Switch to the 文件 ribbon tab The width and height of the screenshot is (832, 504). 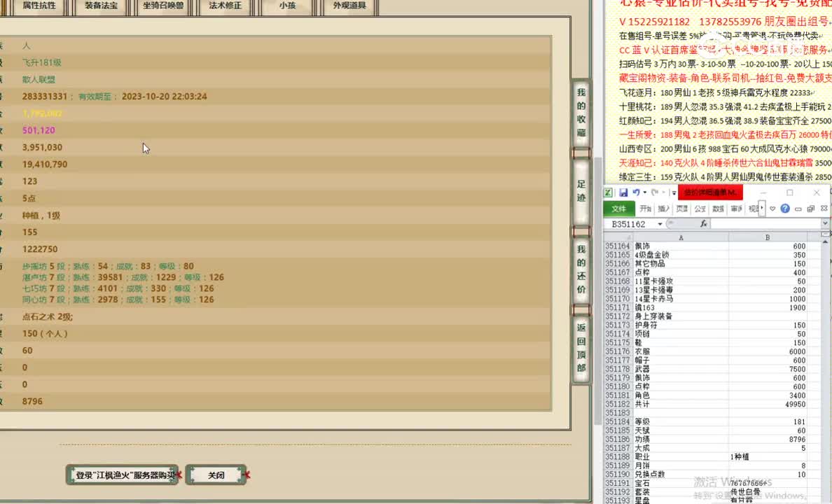pos(619,209)
